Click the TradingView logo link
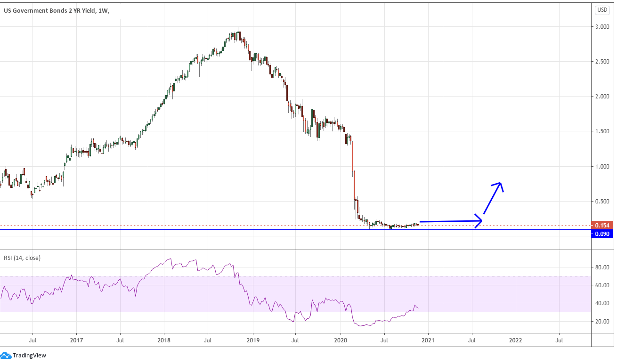This screenshot has height=364, width=617. [x=24, y=356]
